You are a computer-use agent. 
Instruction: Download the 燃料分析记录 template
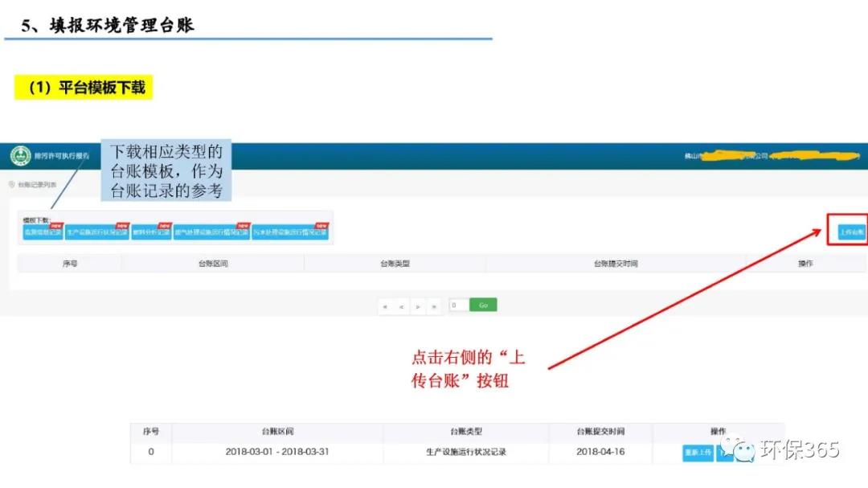tap(151, 233)
